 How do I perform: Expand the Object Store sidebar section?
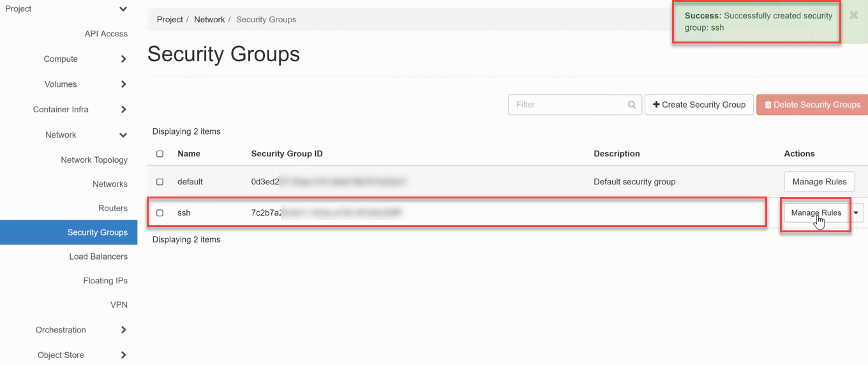pos(123,355)
